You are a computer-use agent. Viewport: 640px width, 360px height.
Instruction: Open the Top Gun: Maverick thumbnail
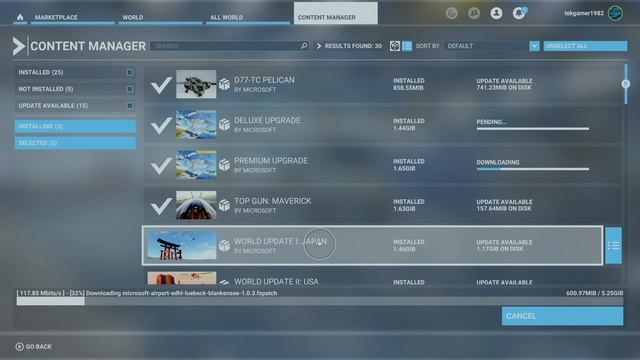click(x=196, y=205)
